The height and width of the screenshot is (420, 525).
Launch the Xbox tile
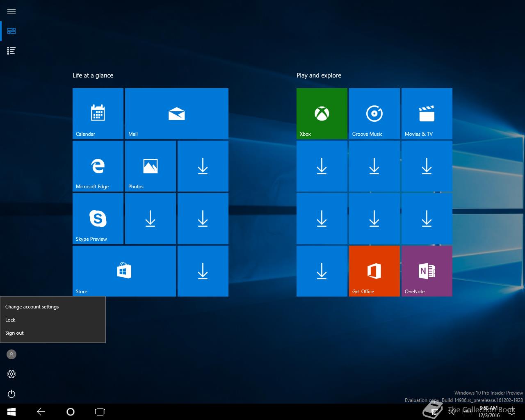(x=322, y=113)
